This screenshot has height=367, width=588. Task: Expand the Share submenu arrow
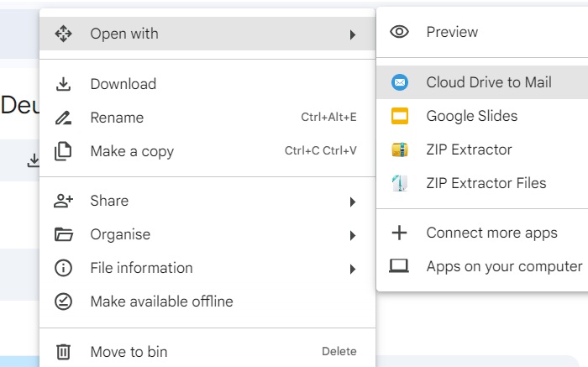point(353,202)
